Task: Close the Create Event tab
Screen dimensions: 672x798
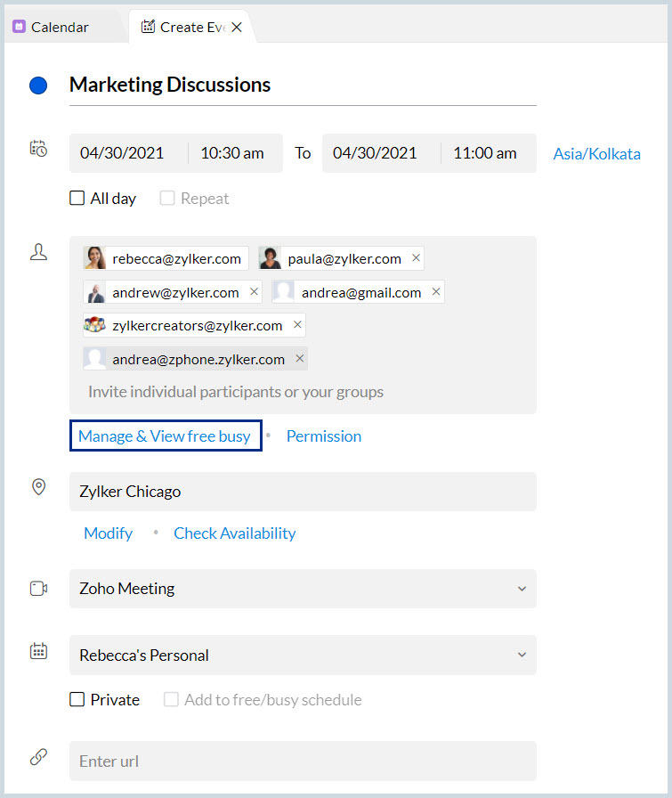Action: pos(237,28)
